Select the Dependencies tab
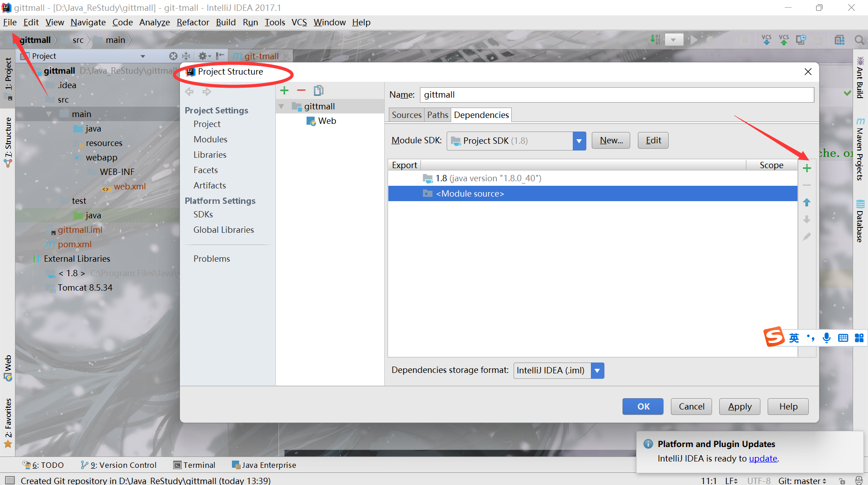The image size is (868, 485). click(x=481, y=115)
